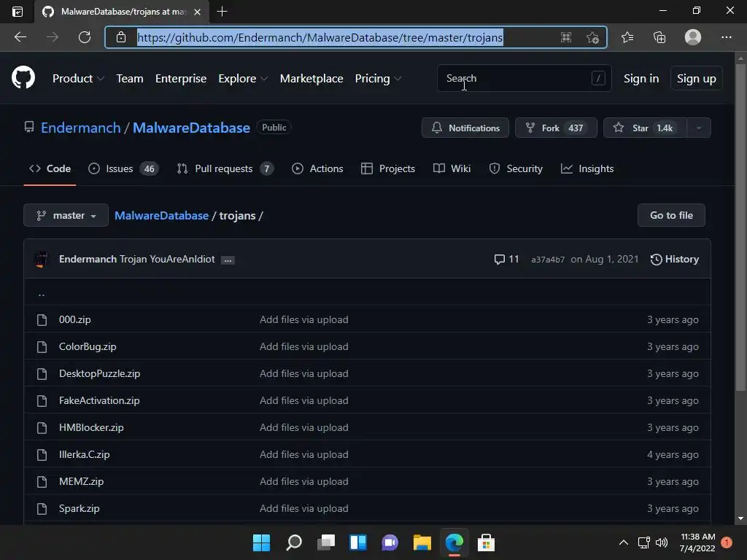Screen dimensions: 747x560
Task: Switch to the Actions tab
Action: 317,168
